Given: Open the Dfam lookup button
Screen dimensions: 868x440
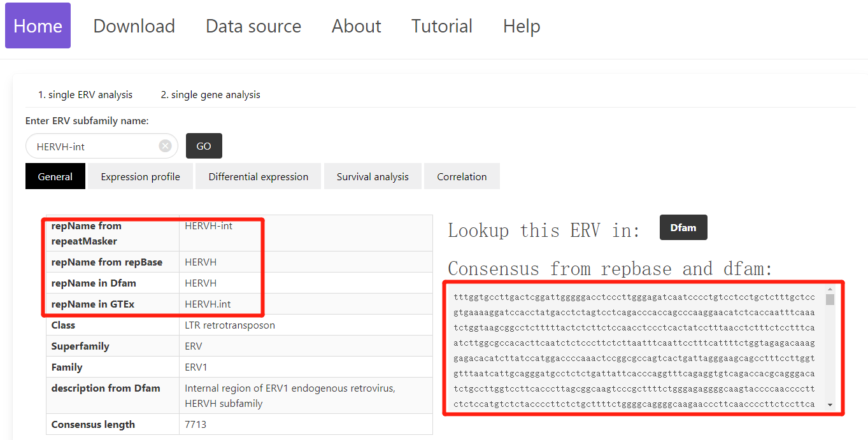Looking at the screenshot, I should pos(683,227).
